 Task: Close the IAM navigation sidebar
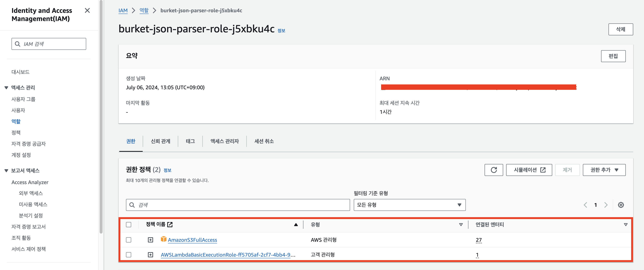87,11
